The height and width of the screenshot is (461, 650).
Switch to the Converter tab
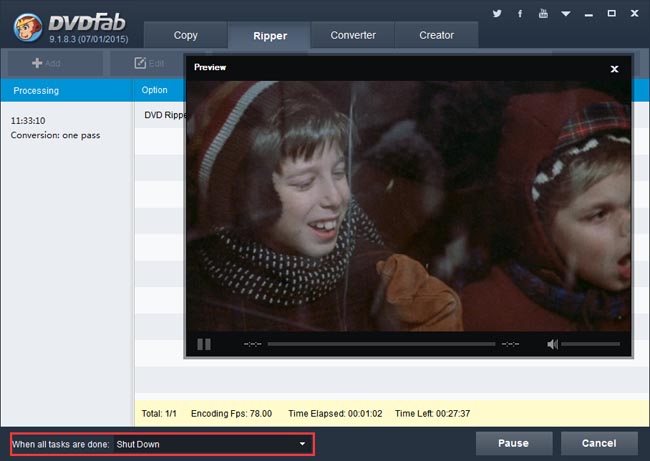click(353, 35)
